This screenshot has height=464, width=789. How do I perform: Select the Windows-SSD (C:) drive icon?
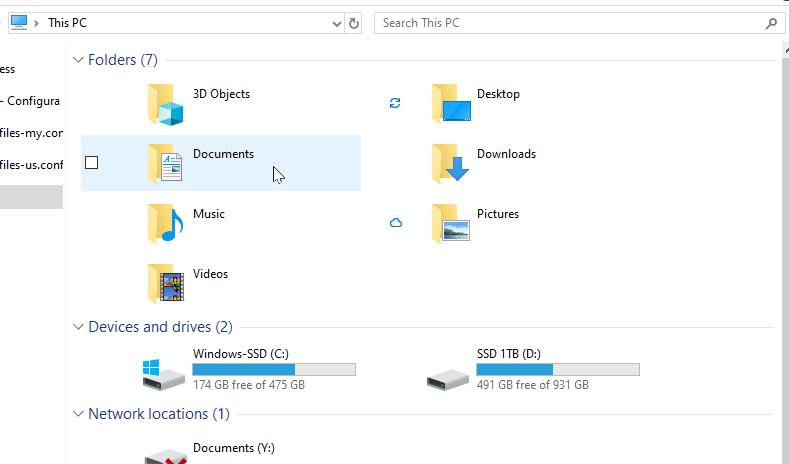tap(164, 375)
